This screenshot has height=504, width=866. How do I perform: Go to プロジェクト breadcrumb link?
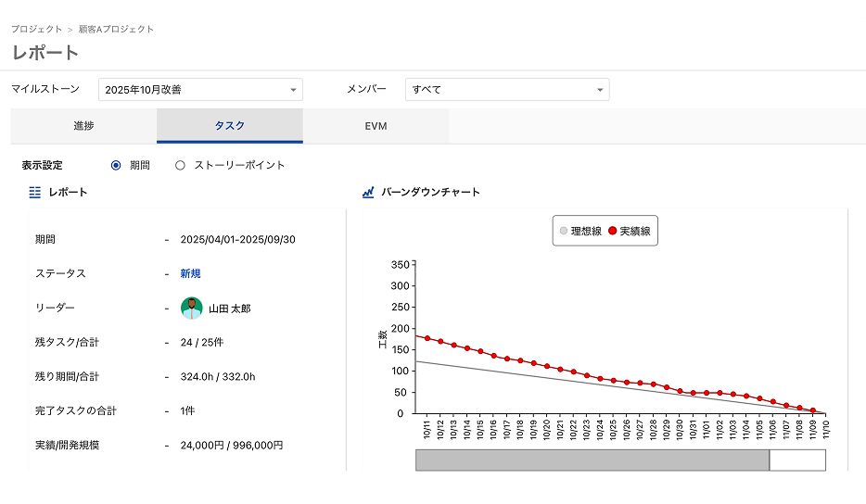click(37, 29)
